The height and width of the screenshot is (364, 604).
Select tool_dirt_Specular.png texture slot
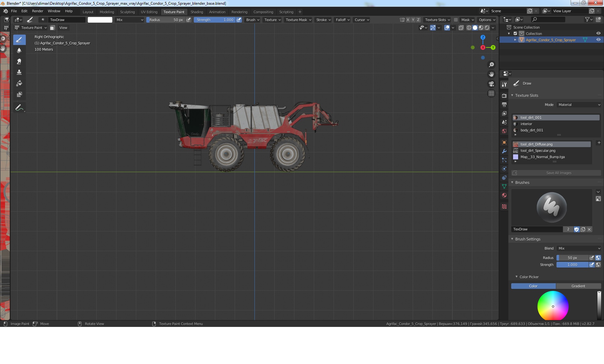[x=552, y=151]
